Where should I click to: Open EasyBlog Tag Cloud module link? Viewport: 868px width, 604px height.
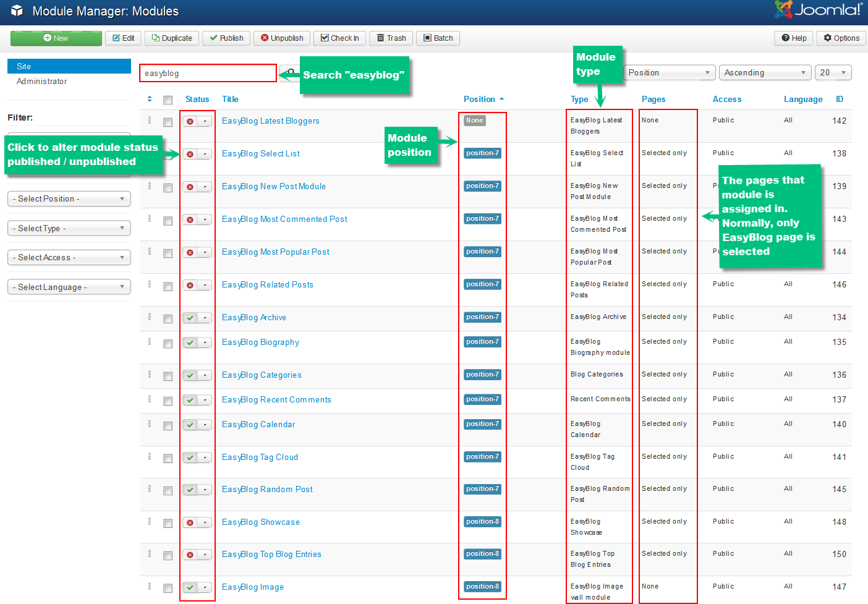tap(260, 457)
